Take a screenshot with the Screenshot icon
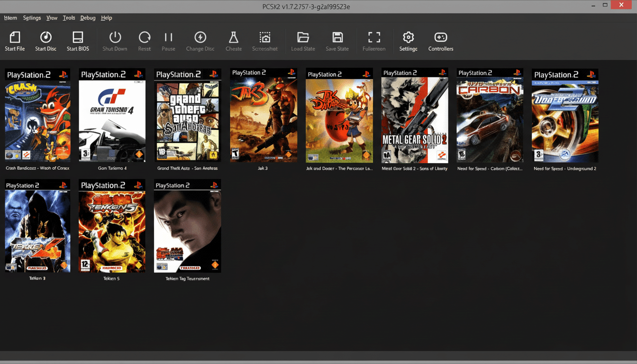The width and height of the screenshot is (637, 364). [264, 40]
